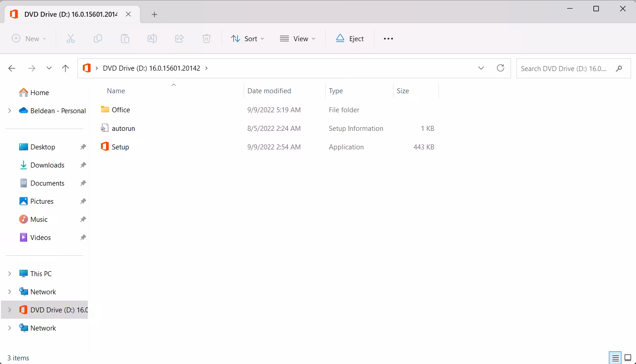
Task: Go back with the left arrow
Action: click(x=12, y=68)
